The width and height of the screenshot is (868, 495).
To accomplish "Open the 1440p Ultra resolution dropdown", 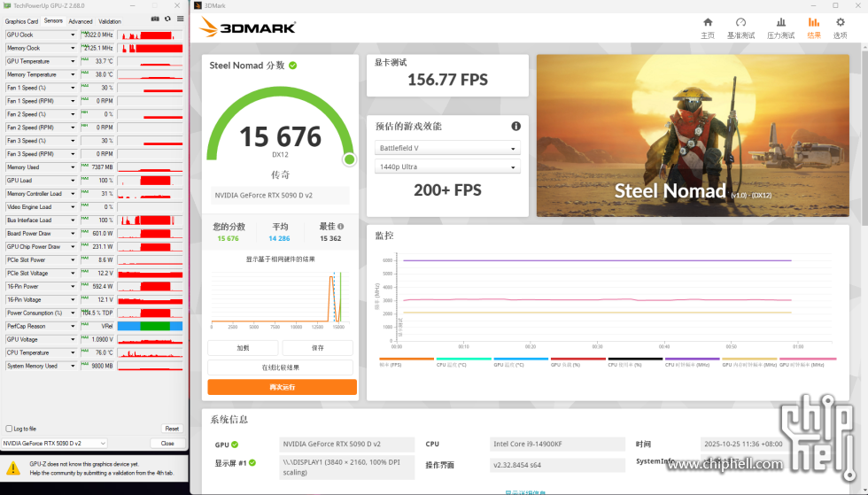I will click(x=447, y=166).
